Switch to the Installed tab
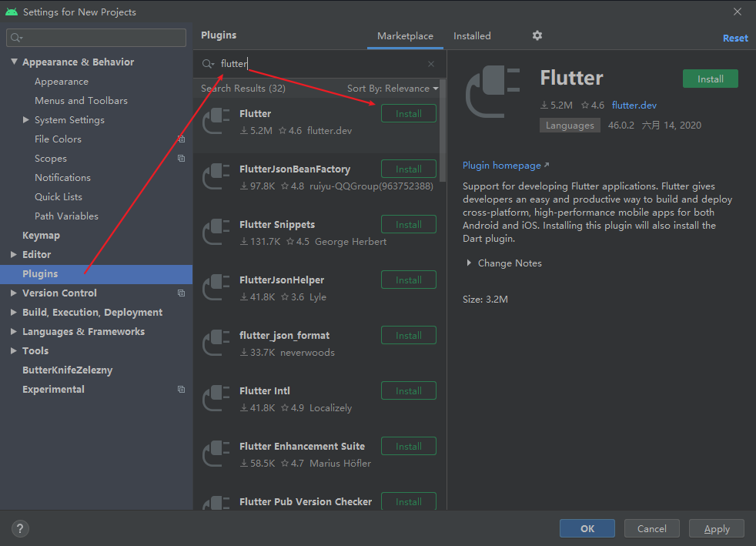This screenshot has height=546, width=756. [x=472, y=36]
